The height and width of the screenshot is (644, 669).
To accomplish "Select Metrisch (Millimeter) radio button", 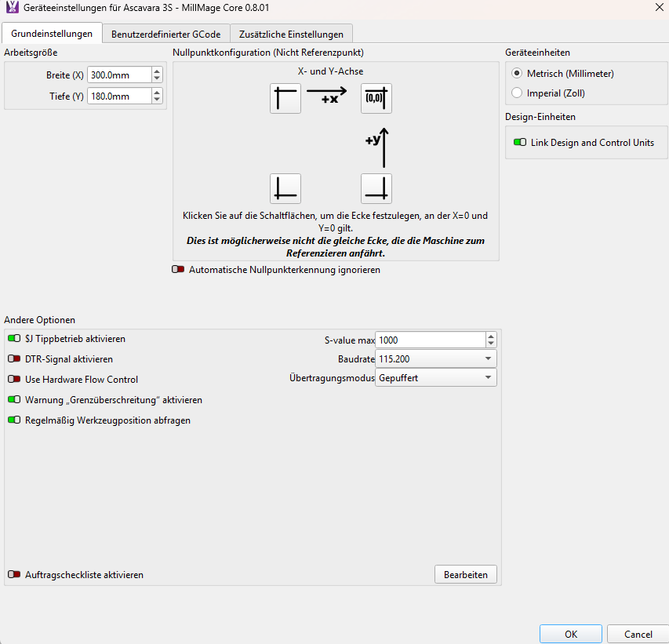I will coord(516,74).
